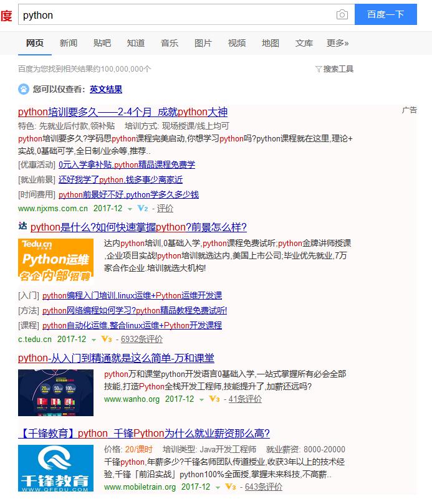Click the Baidu logo at top left
This screenshot has width=432, height=504.
[6, 16]
